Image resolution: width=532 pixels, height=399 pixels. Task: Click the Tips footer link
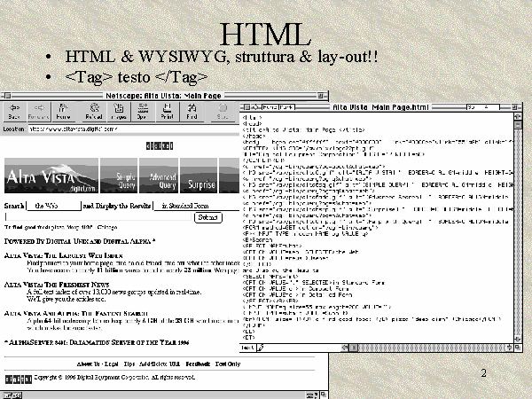129,364
